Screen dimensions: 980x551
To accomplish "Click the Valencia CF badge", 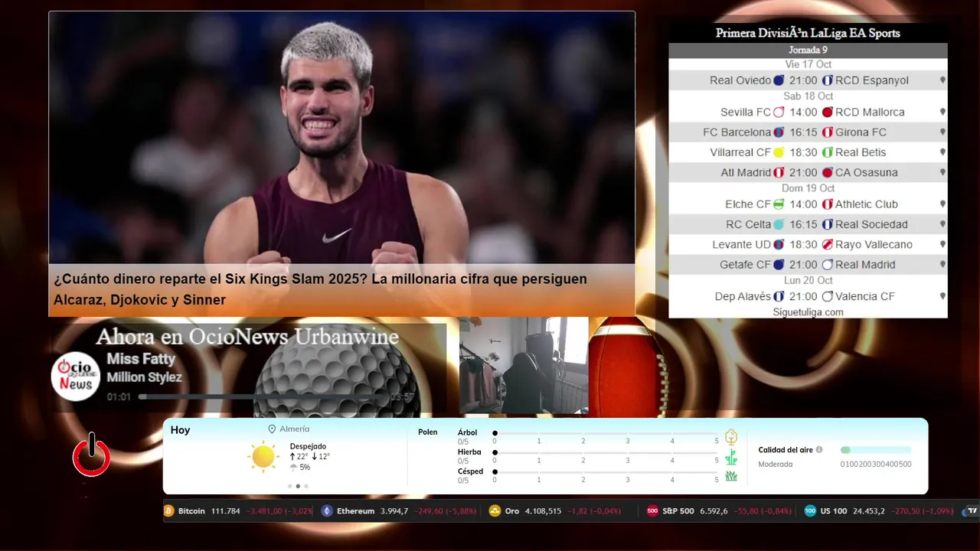I will click(827, 296).
